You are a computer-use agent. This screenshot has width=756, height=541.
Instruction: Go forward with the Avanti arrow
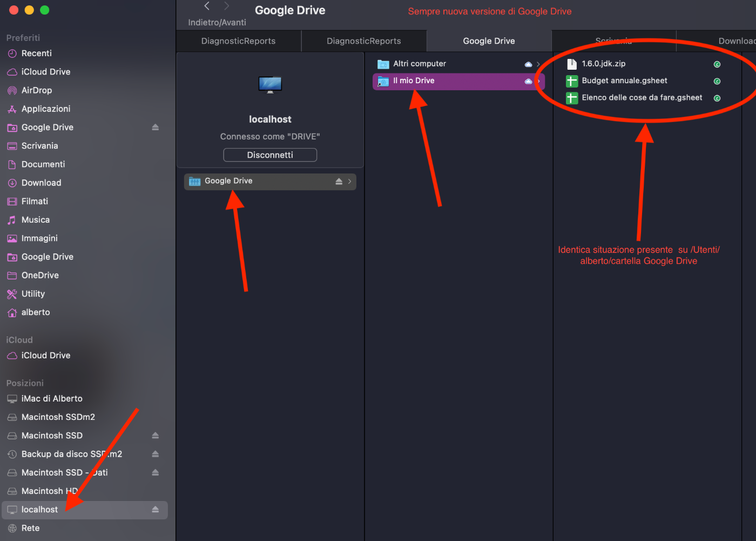click(227, 6)
